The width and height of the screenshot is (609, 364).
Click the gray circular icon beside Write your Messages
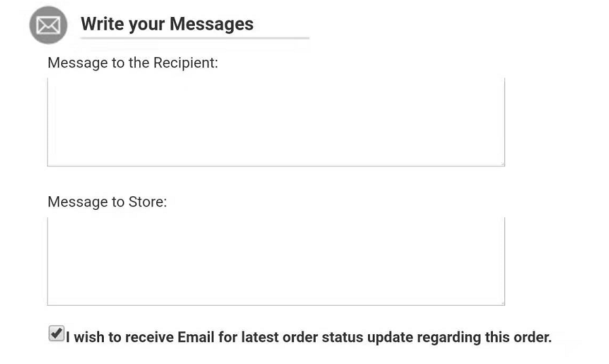[48, 25]
